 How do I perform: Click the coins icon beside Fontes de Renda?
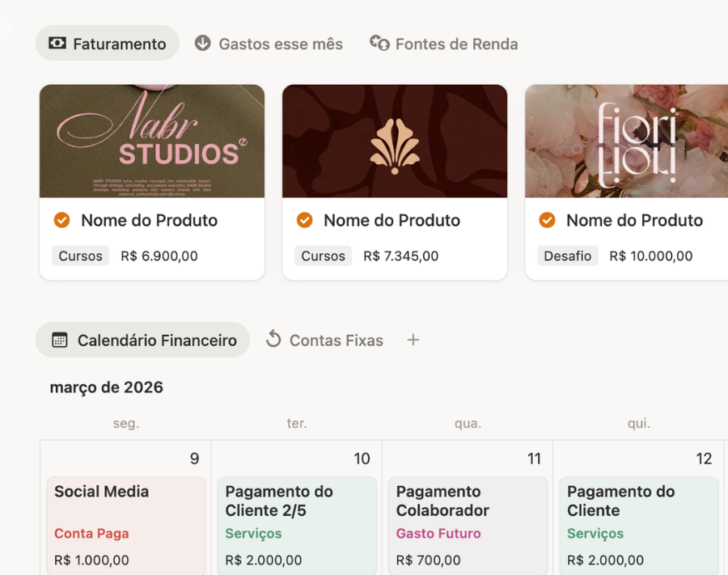pos(379,43)
